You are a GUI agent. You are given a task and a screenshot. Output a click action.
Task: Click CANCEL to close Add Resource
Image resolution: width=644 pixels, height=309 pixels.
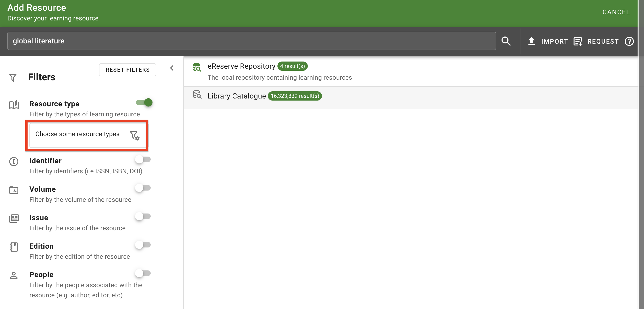click(616, 12)
